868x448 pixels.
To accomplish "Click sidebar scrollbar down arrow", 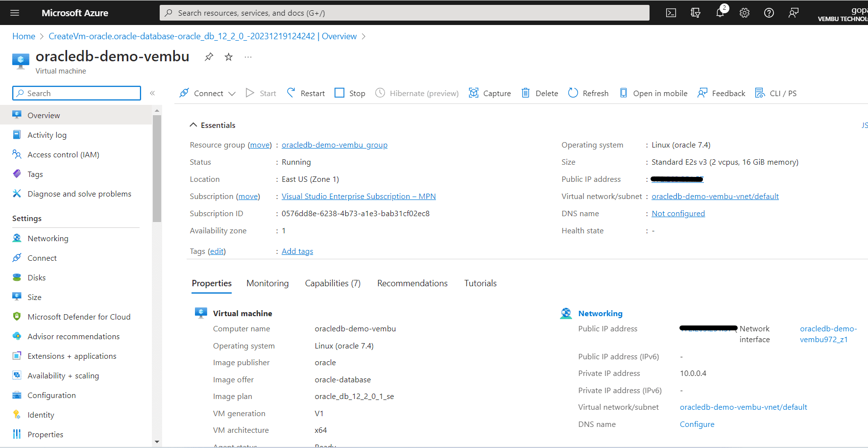I will (x=157, y=442).
